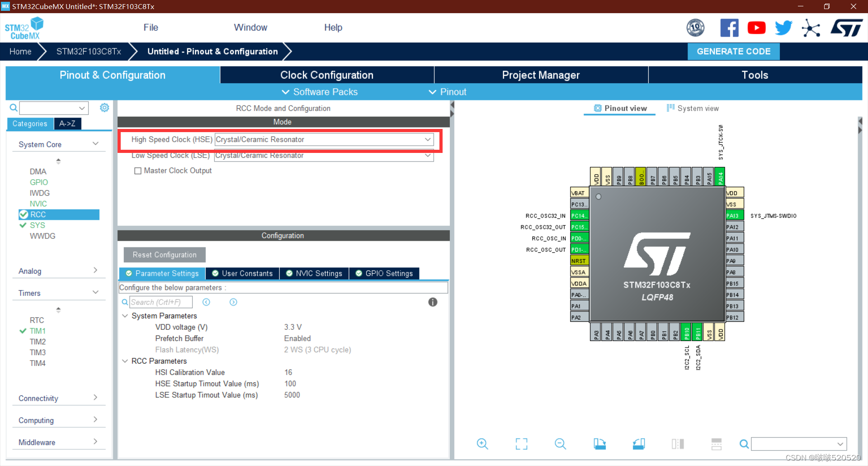
Task: Zoom in on the pinout view
Action: click(x=482, y=444)
